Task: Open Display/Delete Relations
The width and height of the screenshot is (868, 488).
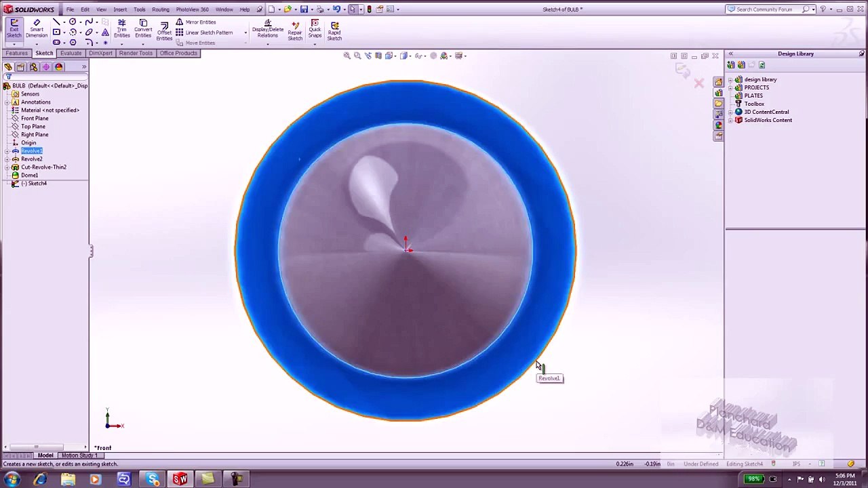Action: (x=268, y=29)
